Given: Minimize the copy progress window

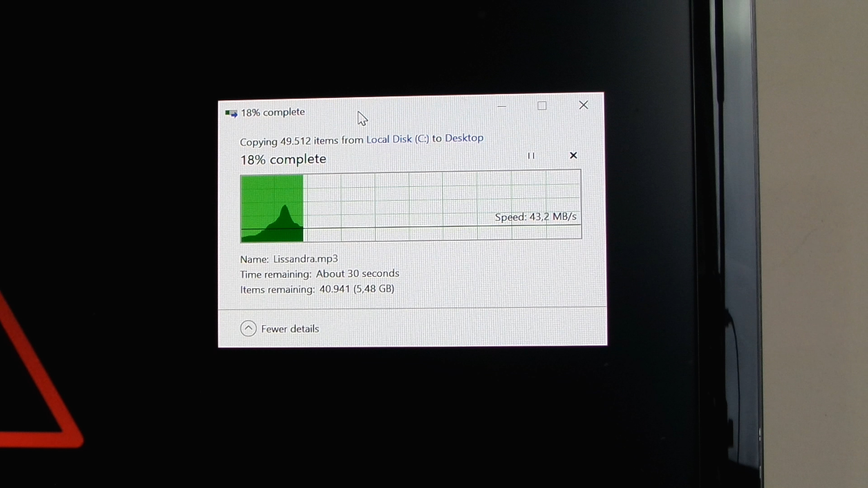Looking at the screenshot, I should pyautogui.click(x=502, y=107).
